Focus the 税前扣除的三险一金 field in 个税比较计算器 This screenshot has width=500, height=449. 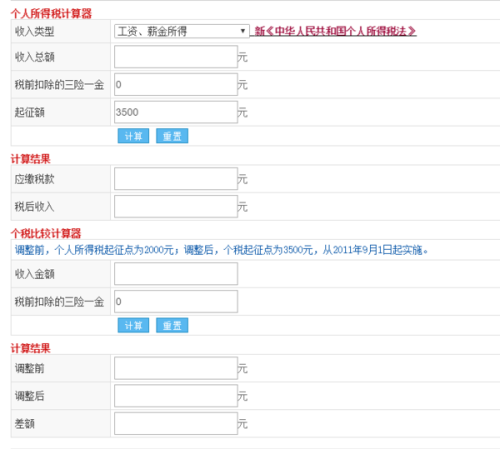[176, 301]
